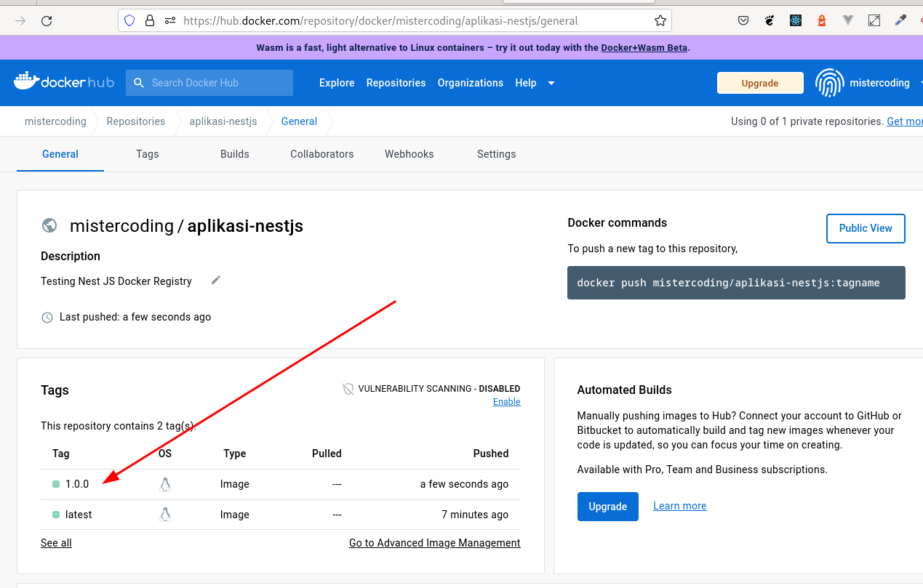The image size is (923, 588).
Task: Open the Settings tab
Action: tap(497, 154)
